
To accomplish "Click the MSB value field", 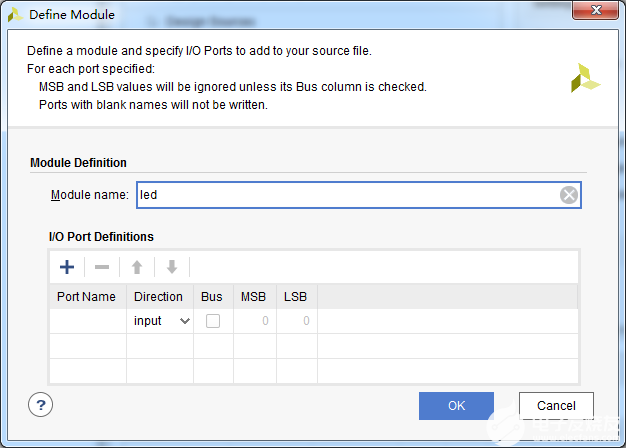I will 252,321.
